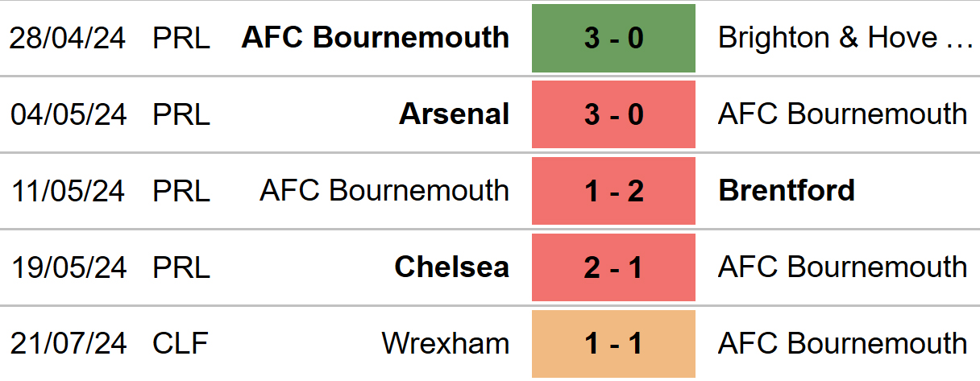This screenshot has height=381, width=980.
Task: Click the 11/05/24 date cell
Action: [69, 191]
